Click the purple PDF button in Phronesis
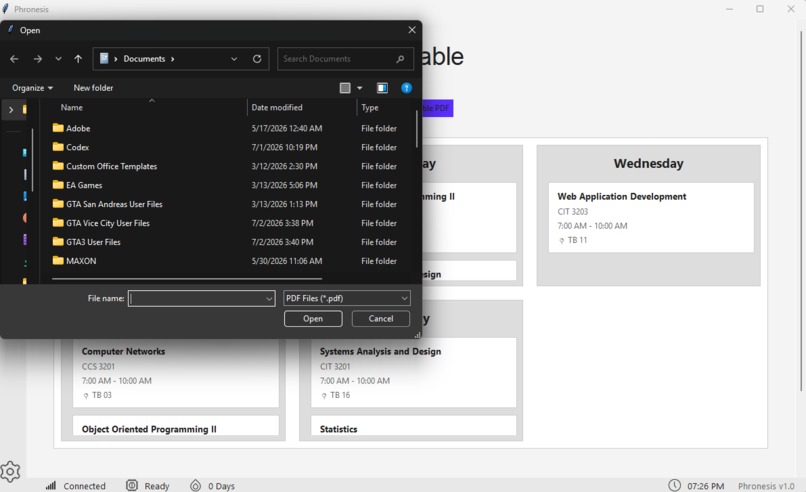The image size is (806, 492). coord(437,108)
